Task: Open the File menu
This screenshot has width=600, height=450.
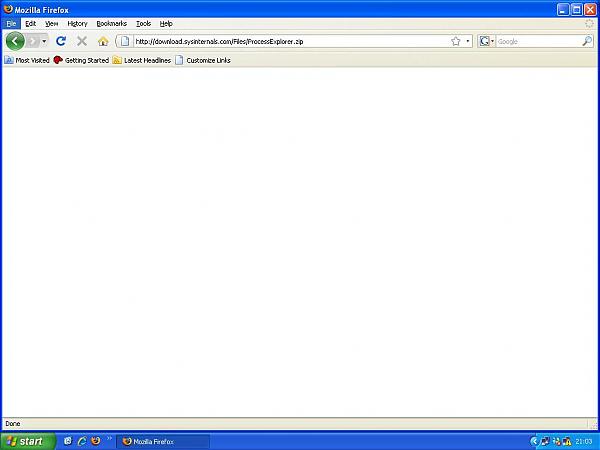Action: point(11,24)
